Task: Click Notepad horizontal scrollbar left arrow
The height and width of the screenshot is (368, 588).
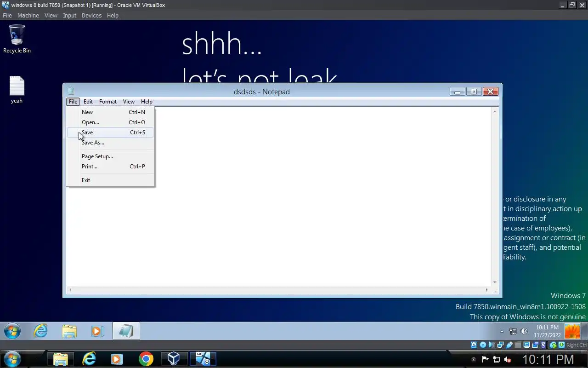Action: coord(70,290)
